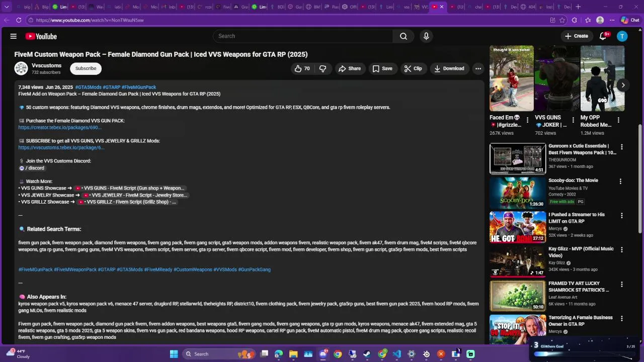This screenshot has width=644, height=362.
Task: Open options for Faced Em short
Action: [x=527, y=120]
